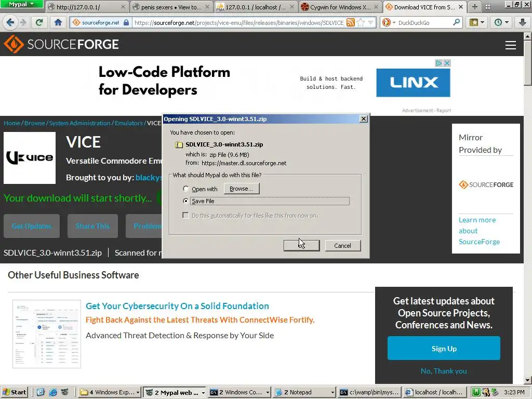
Task: Bookmark this page with the star icon
Action: [x=361, y=23]
